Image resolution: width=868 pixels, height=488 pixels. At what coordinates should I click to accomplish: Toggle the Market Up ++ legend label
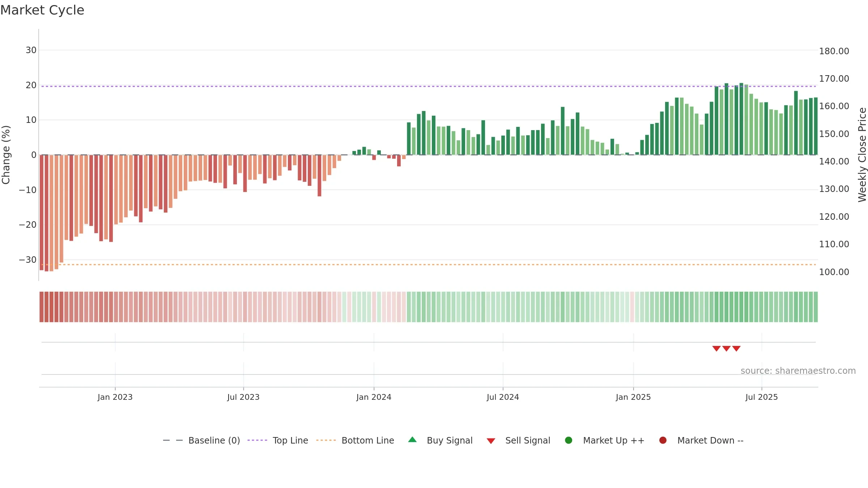[614, 440]
